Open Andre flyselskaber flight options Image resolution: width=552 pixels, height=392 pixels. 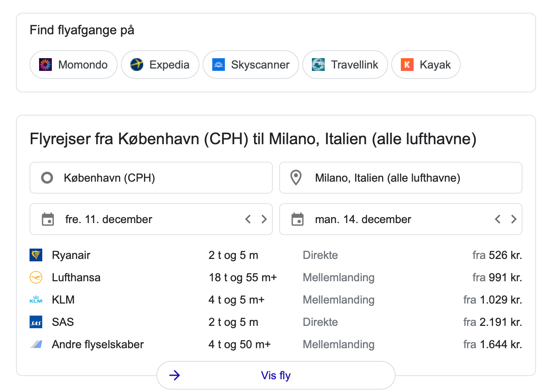275,344
